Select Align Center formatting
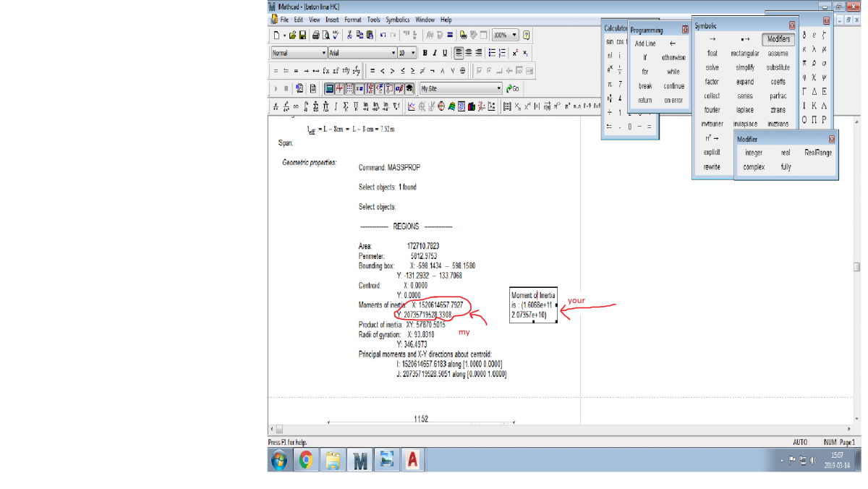Screen dimensions: 868x489 click(x=469, y=53)
